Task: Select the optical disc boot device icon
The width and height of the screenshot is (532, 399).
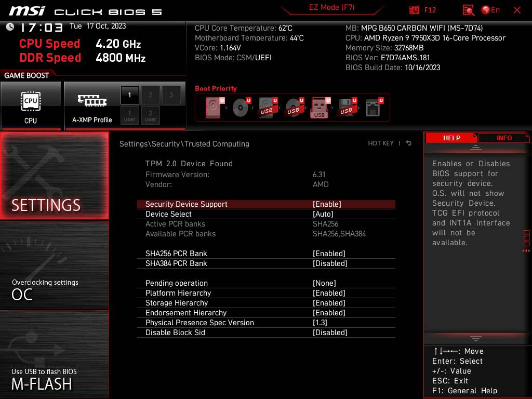Action: point(242,107)
